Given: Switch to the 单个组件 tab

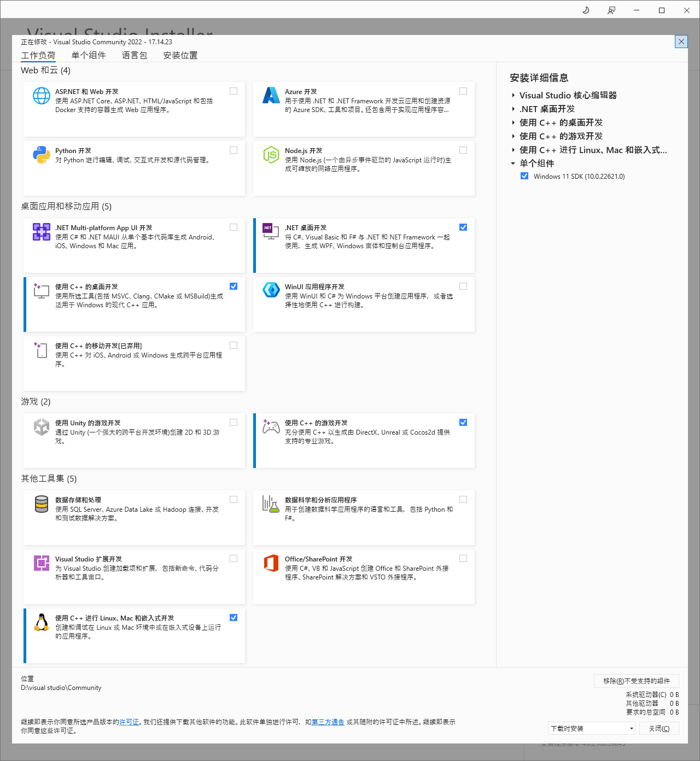Looking at the screenshot, I should pos(89,55).
